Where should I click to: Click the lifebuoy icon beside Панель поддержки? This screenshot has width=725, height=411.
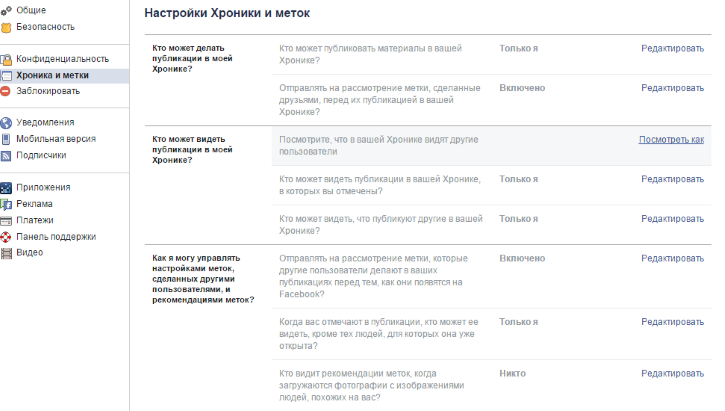[7, 237]
